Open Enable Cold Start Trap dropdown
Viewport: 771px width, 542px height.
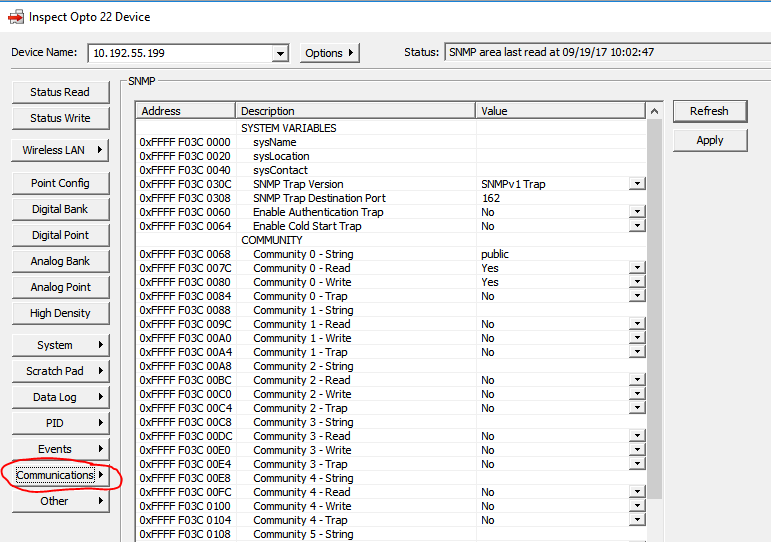[637, 226]
